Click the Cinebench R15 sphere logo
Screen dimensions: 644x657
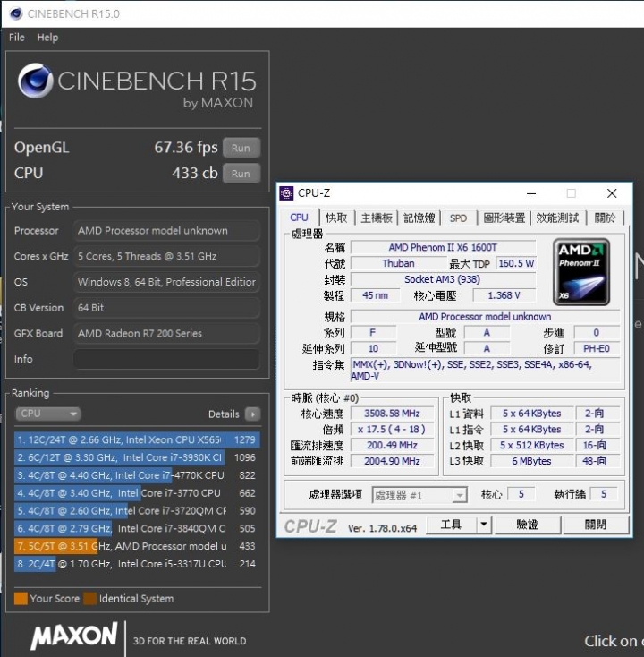click(36, 81)
